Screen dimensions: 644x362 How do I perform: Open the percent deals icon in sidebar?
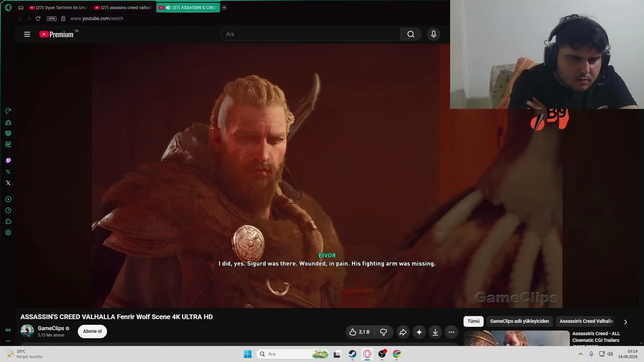[x=8, y=172]
